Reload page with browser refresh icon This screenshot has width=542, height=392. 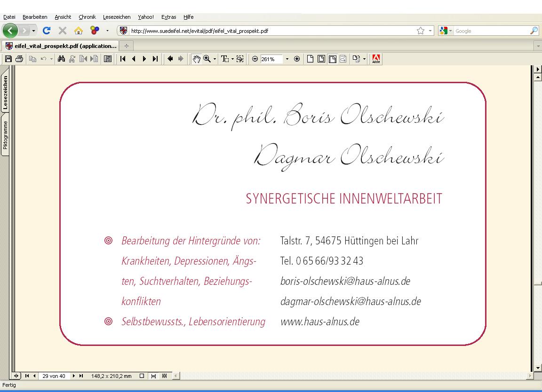47,31
